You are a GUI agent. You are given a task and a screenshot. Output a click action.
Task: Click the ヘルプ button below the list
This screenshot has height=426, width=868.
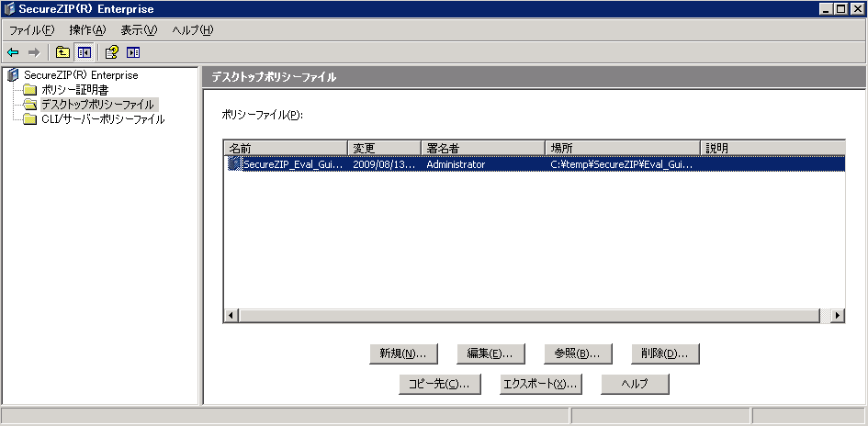tap(635, 384)
